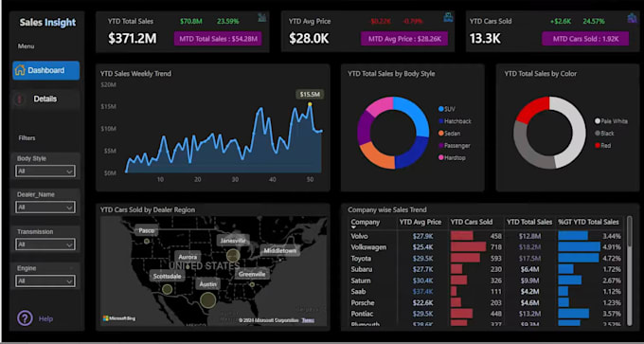Select the Dashboard menu item
644x344 pixels.
click(46, 70)
